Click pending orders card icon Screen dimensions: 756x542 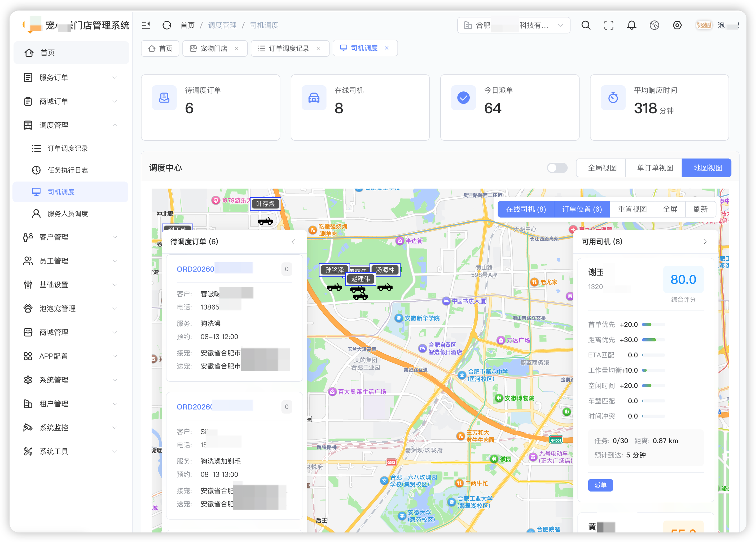click(164, 97)
